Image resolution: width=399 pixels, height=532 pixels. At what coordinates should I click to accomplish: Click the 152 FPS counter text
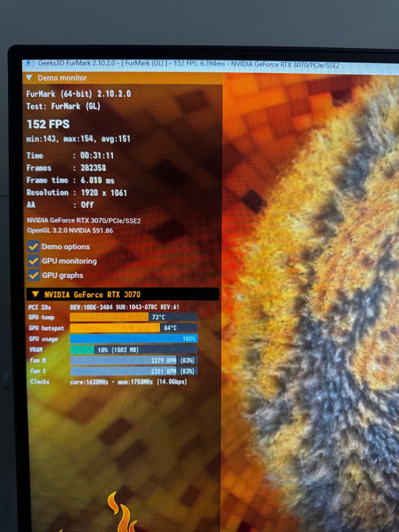(48, 124)
